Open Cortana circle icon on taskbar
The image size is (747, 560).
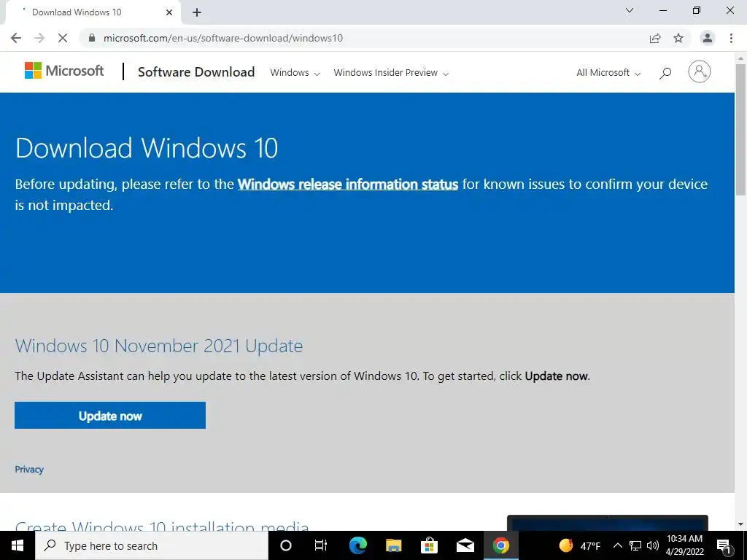tap(286, 545)
